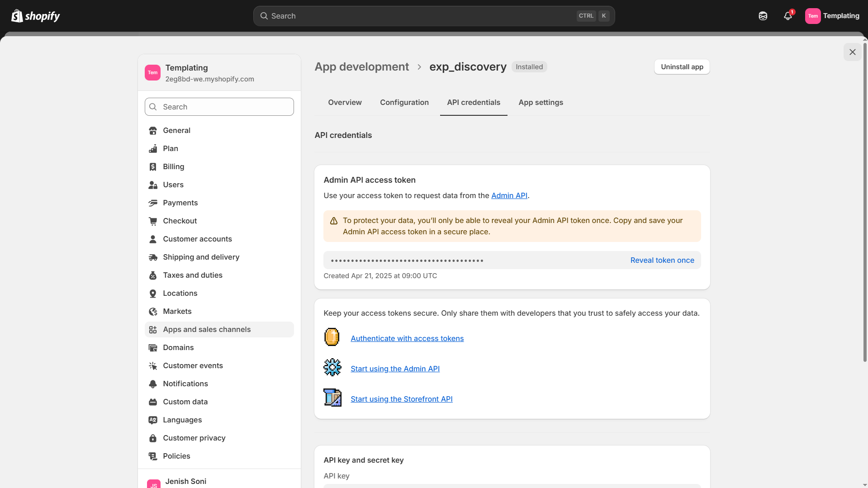Open Authenticate with access tokens link
The height and width of the screenshot is (488, 868).
tap(407, 339)
